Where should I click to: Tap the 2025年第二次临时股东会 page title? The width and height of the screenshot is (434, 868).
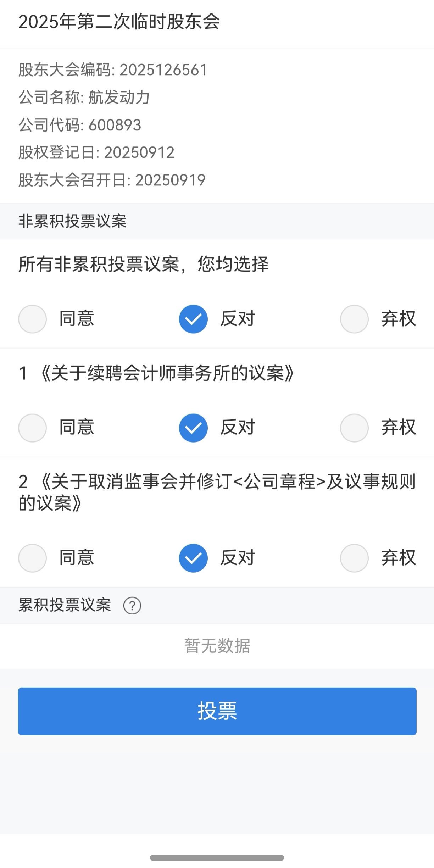click(x=119, y=22)
